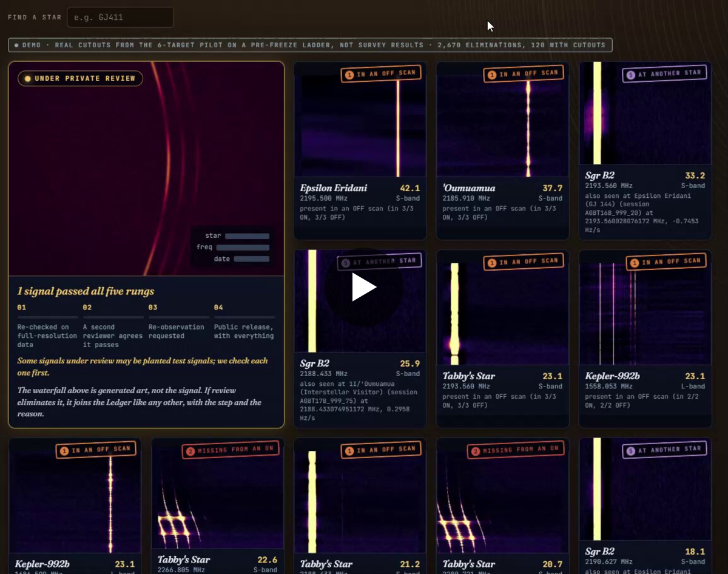Viewport: 728px width, 574px height.
Task: Select the At Another Star badge on Sgr B2 18.1
Action: click(x=664, y=450)
